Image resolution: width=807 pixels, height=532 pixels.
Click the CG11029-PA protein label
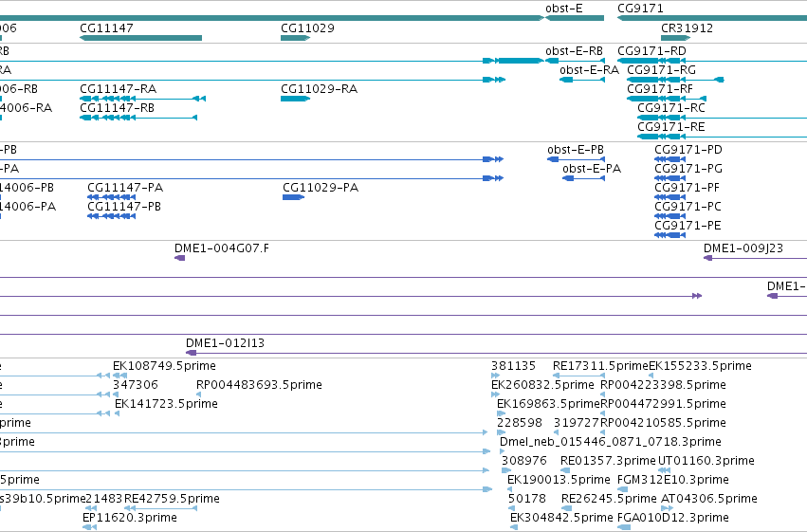[321, 188]
